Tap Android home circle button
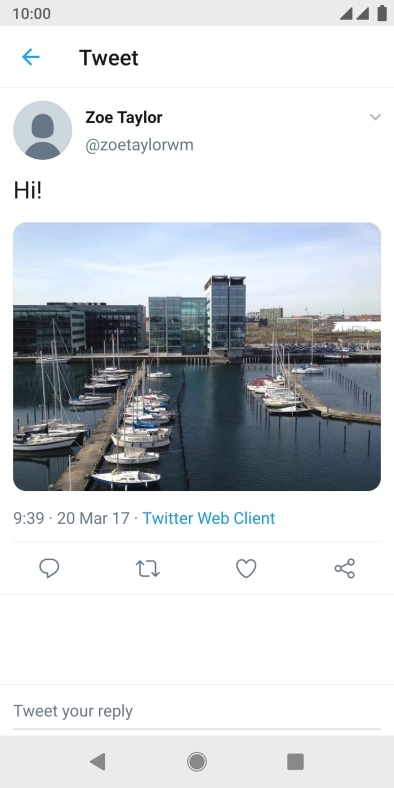 pos(197,762)
